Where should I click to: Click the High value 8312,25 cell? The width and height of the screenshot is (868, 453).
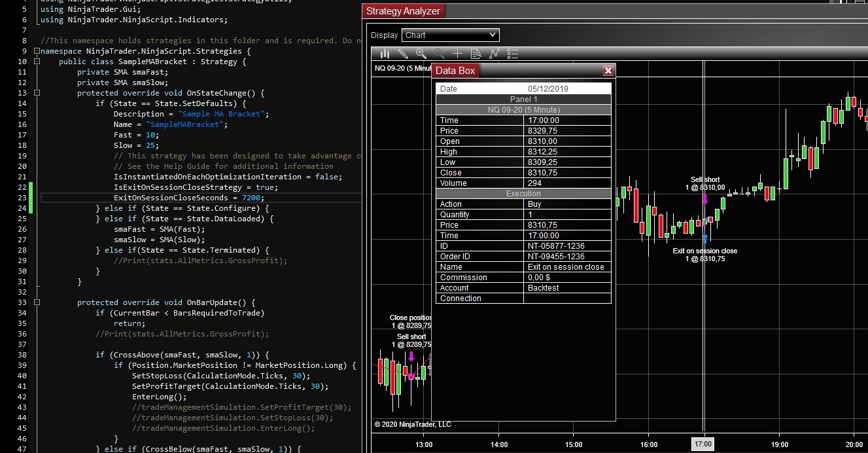(x=567, y=152)
